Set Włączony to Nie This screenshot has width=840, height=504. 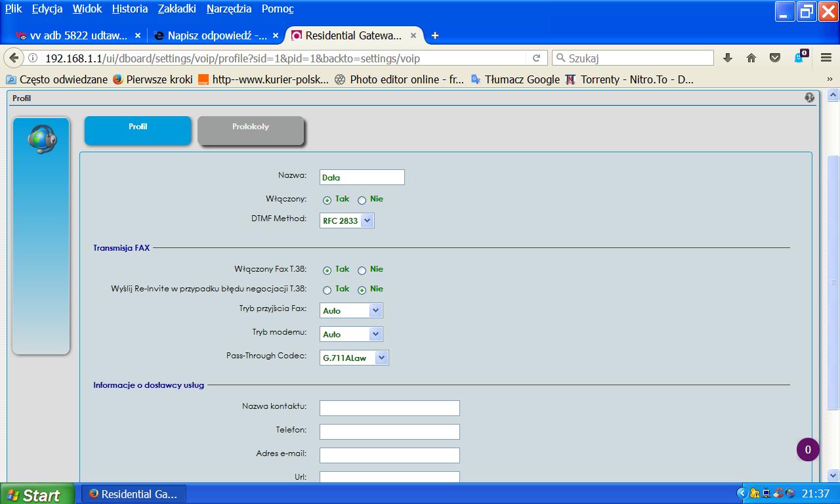pos(362,200)
